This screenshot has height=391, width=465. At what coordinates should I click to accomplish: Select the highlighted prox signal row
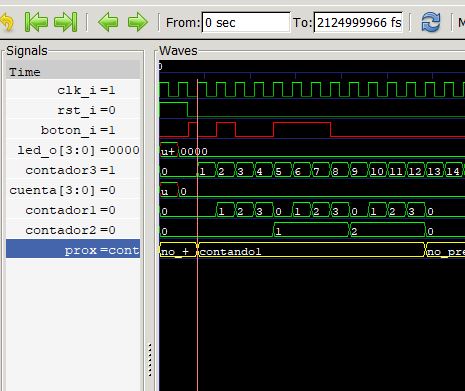[73, 249]
